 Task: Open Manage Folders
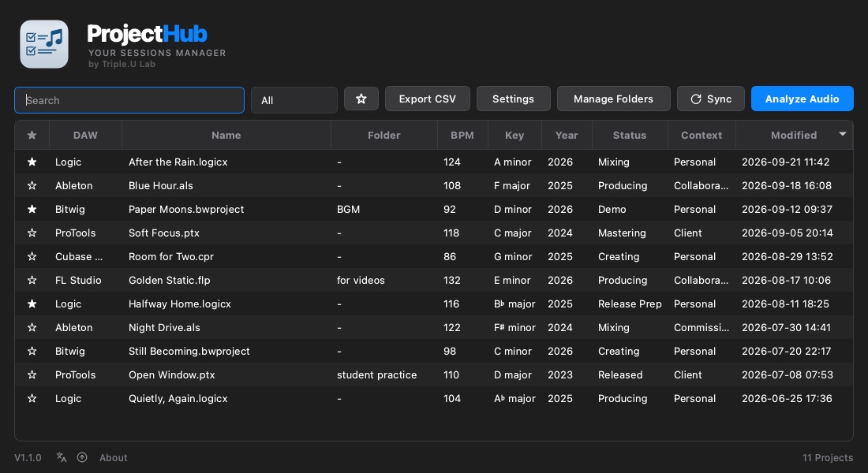(x=613, y=99)
